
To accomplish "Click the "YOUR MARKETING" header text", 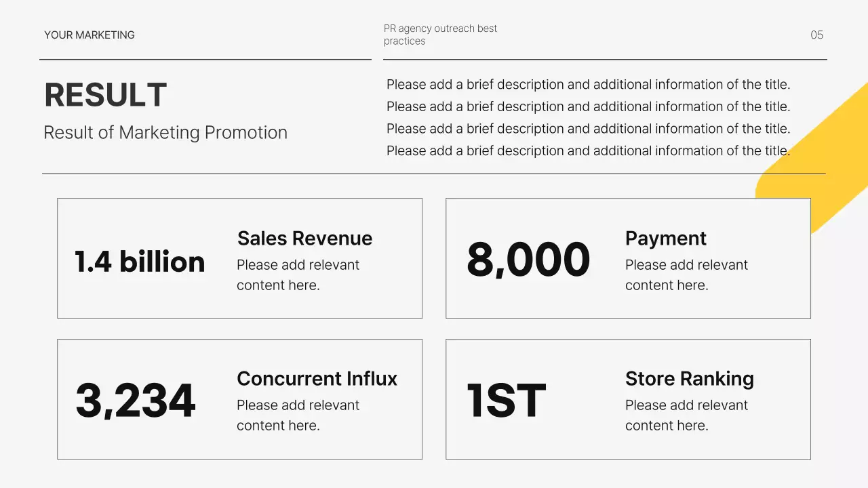I will 90,35.
